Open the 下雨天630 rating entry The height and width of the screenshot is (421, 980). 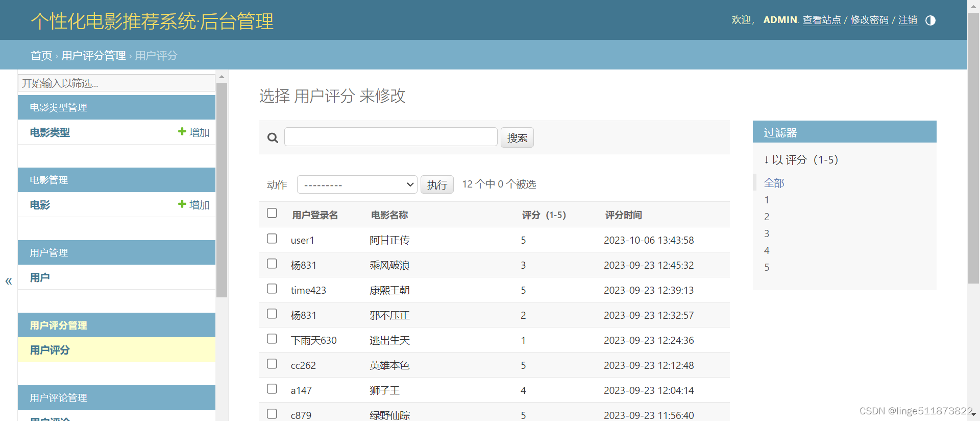pyautogui.click(x=314, y=340)
